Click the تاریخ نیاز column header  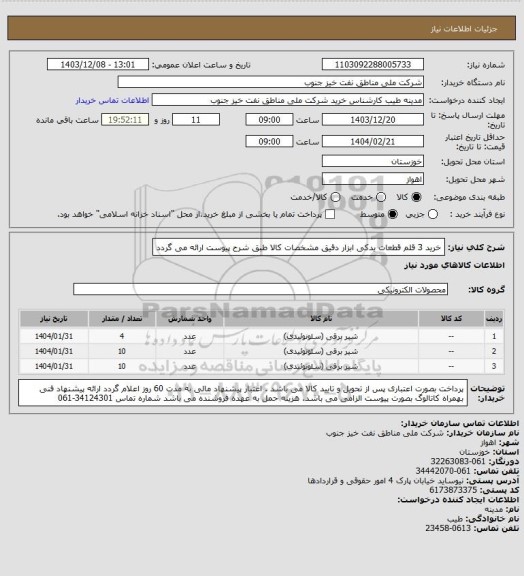tap(54, 318)
